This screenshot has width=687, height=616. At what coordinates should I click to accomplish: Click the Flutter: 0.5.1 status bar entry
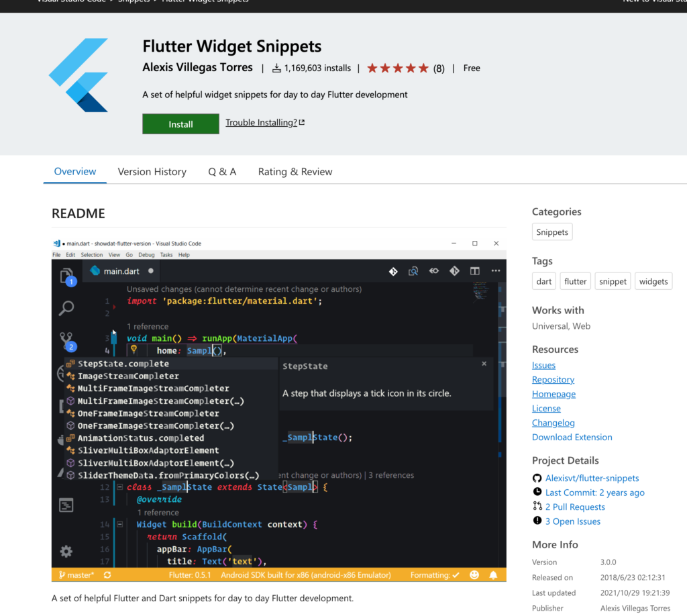(x=190, y=575)
